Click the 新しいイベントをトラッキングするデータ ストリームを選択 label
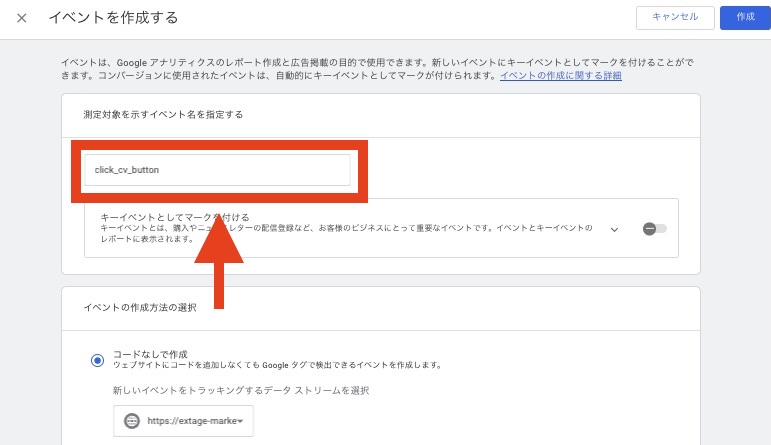 pyautogui.click(x=241, y=390)
